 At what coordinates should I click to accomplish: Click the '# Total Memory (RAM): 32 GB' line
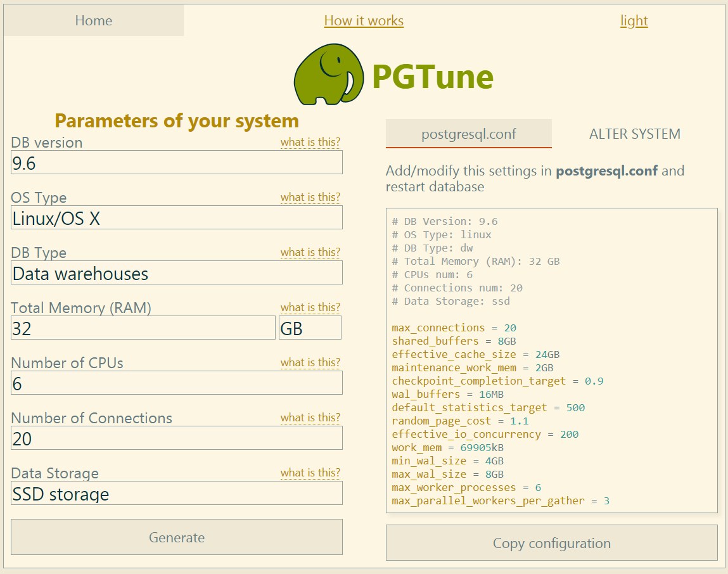pos(476,262)
